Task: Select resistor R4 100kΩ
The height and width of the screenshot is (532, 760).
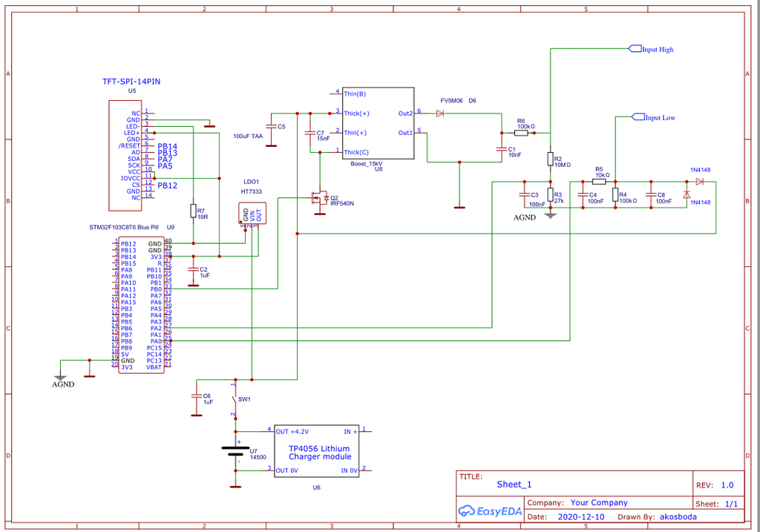Action: click(x=615, y=195)
